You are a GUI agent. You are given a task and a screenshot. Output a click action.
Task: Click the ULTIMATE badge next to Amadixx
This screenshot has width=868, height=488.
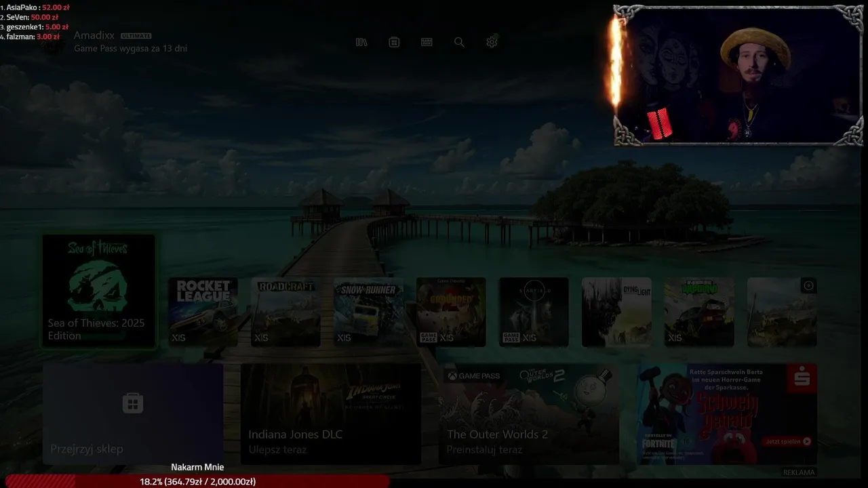tap(136, 36)
